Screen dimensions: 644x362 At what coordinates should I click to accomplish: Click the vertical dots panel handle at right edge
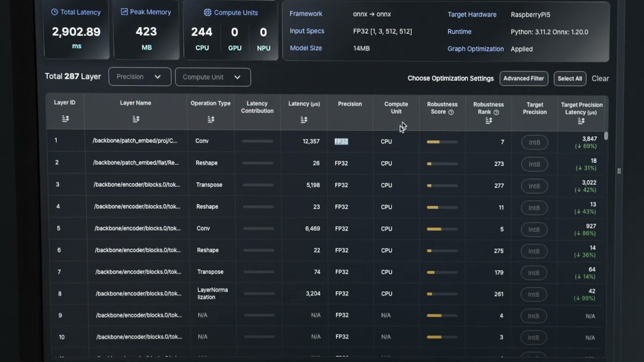click(619, 171)
